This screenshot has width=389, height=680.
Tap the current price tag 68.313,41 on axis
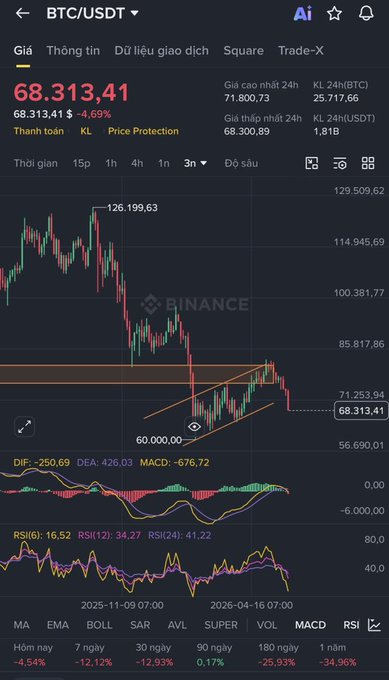(x=361, y=411)
